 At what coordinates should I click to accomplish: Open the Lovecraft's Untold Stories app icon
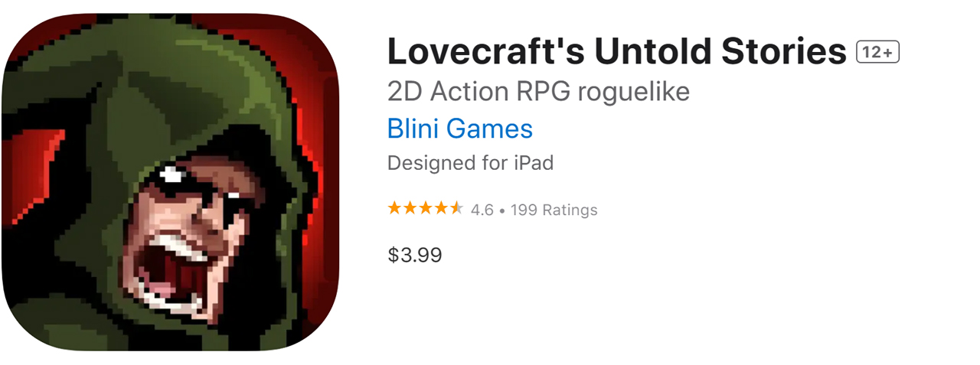pos(170,182)
